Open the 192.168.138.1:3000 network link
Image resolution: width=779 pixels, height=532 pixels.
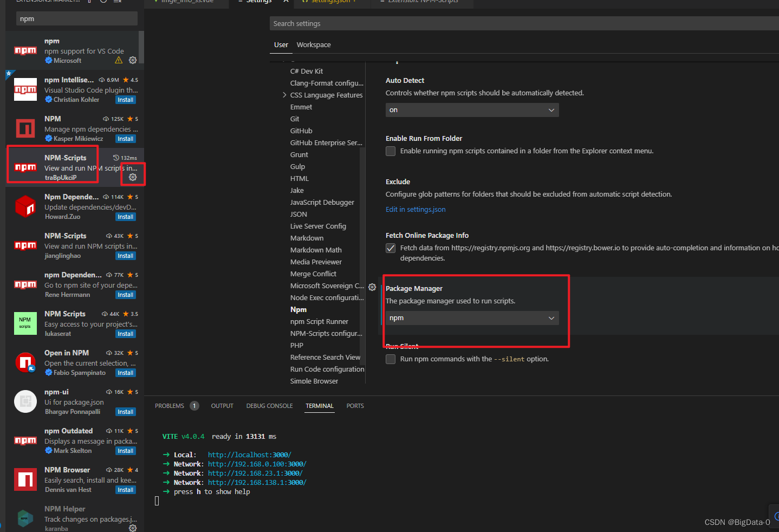pos(257,483)
